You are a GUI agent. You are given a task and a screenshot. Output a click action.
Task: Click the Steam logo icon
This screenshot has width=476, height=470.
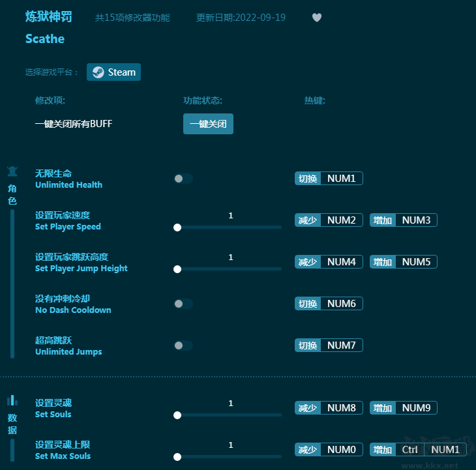(98, 72)
